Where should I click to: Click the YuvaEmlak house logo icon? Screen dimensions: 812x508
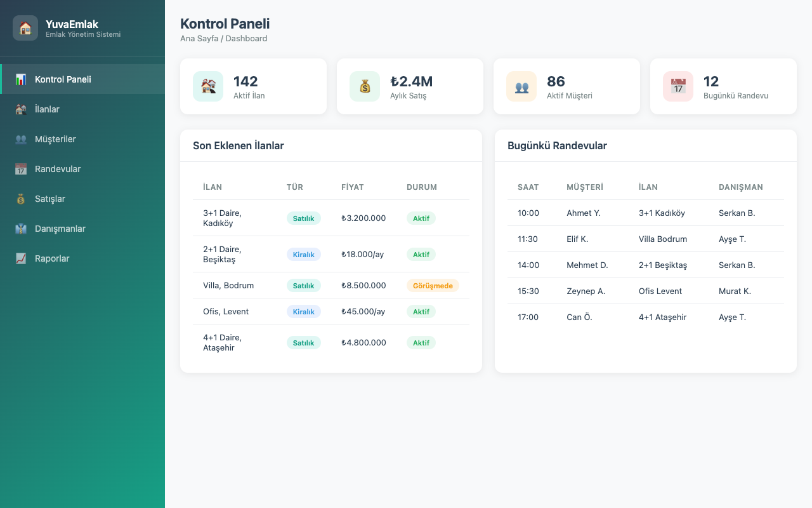(x=25, y=28)
